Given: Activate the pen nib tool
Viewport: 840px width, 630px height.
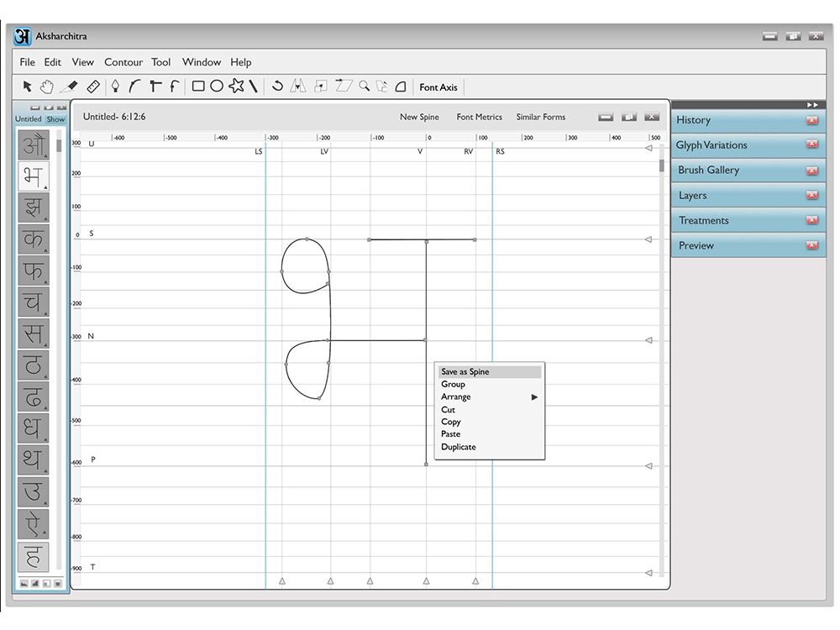Looking at the screenshot, I should pos(115,87).
